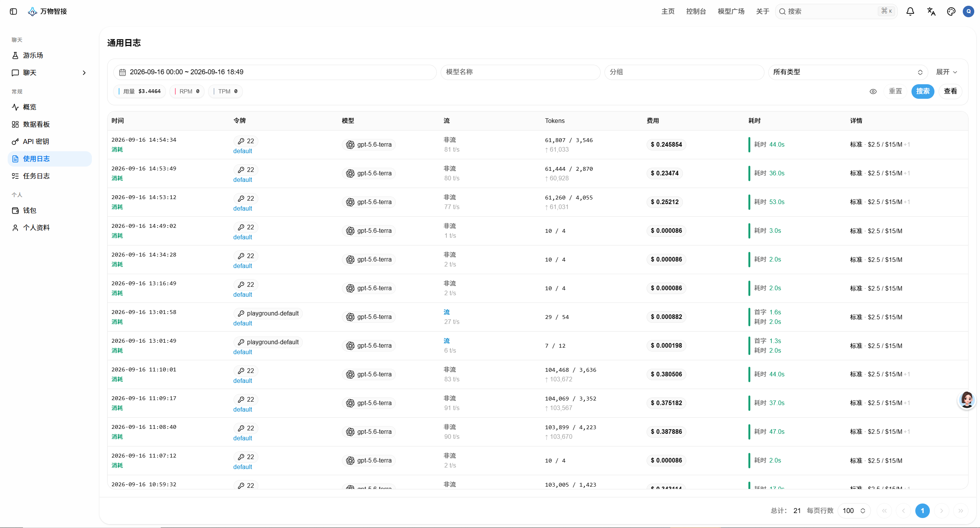The width and height of the screenshot is (980, 528).
Task: Click the floating assistant avatar
Action: coord(966,400)
